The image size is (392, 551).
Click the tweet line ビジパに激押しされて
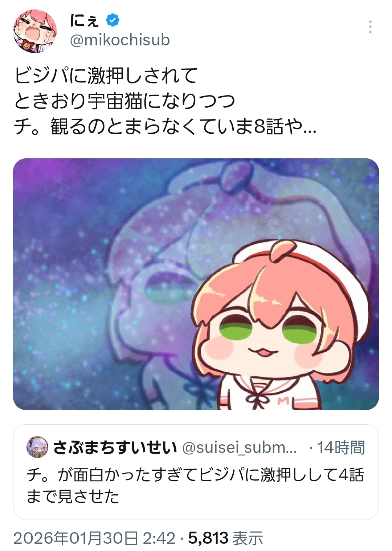coord(106,76)
